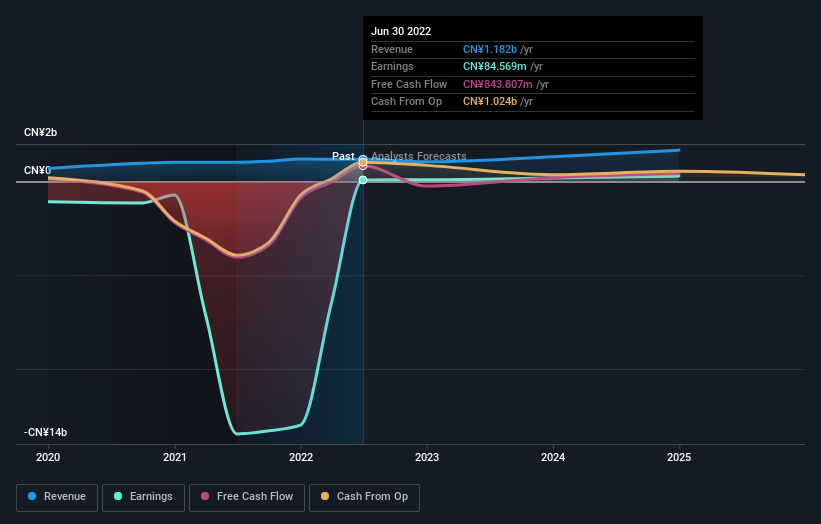Click the Free Cash Flow label in tooltip

(x=409, y=84)
